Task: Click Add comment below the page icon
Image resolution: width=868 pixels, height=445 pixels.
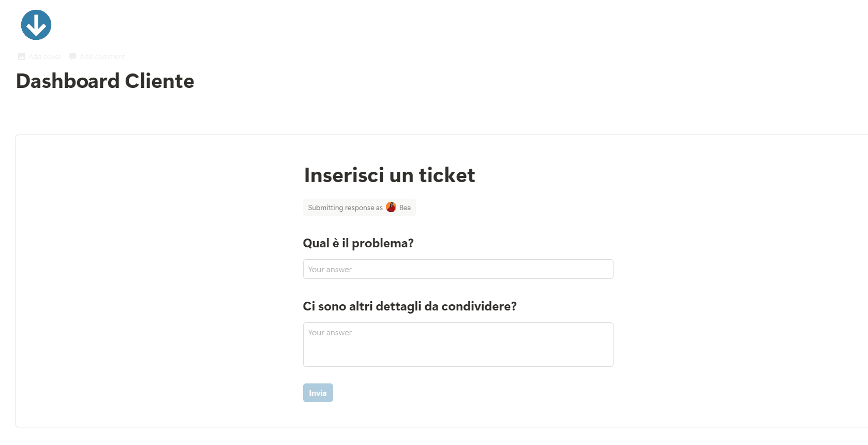Action: (x=102, y=56)
